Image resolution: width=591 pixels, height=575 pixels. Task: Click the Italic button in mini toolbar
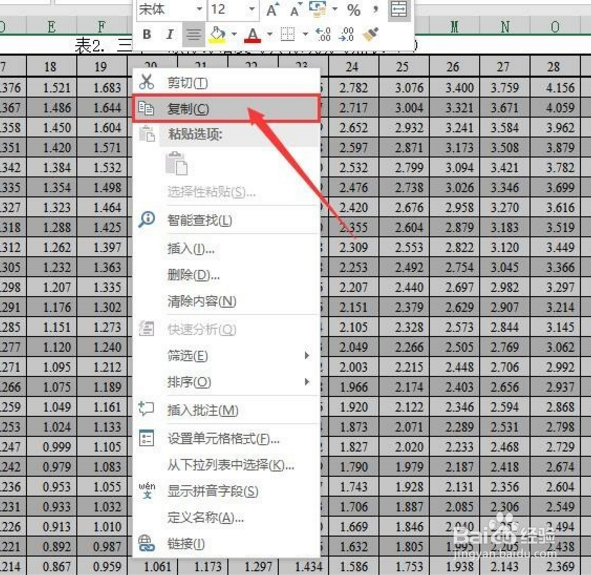click(x=170, y=34)
